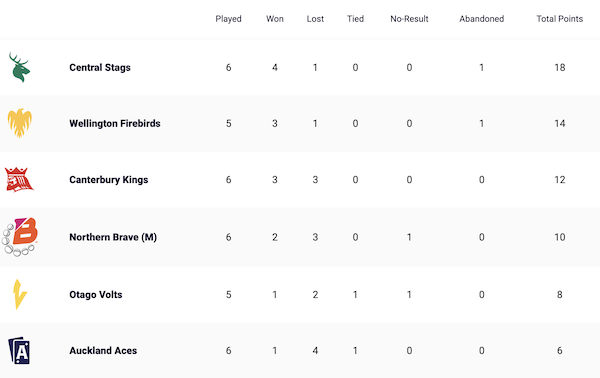Image resolution: width=600 pixels, height=378 pixels.
Task: Open the Auckland Aces team name
Action: click(103, 350)
